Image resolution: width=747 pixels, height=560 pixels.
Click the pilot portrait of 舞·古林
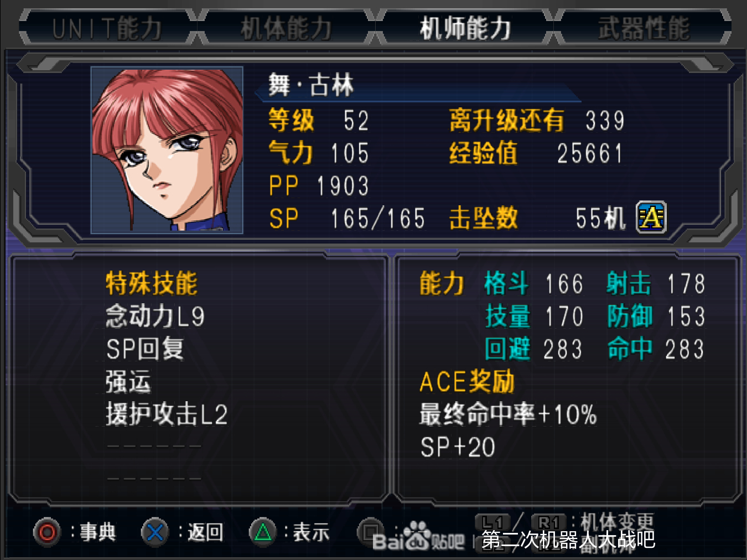(x=167, y=150)
